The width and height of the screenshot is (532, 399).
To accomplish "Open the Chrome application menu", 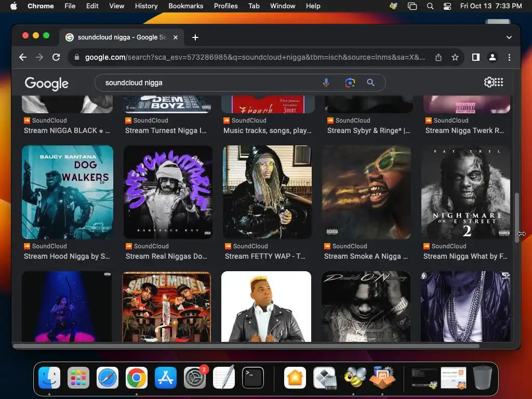I will pyautogui.click(x=41, y=6).
